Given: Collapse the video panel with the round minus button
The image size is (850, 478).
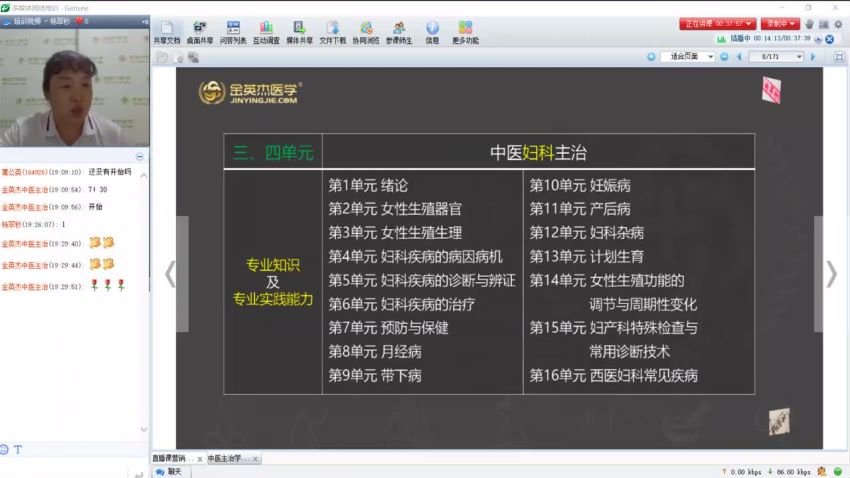Looking at the screenshot, I should tap(140, 156).
